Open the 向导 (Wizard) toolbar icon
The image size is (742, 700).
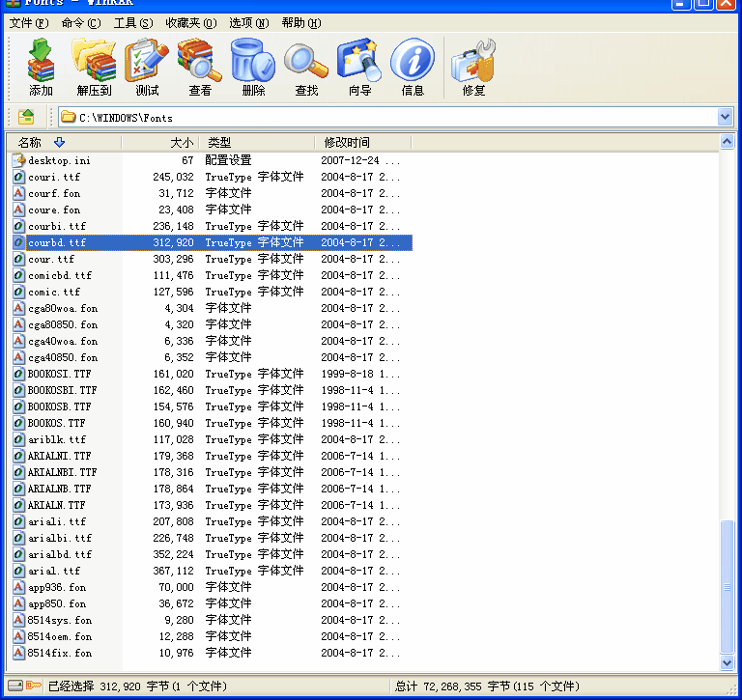pyautogui.click(x=359, y=67)
